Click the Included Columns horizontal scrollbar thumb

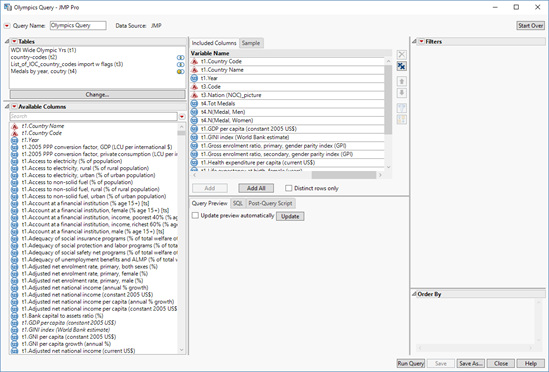[344, 175]
